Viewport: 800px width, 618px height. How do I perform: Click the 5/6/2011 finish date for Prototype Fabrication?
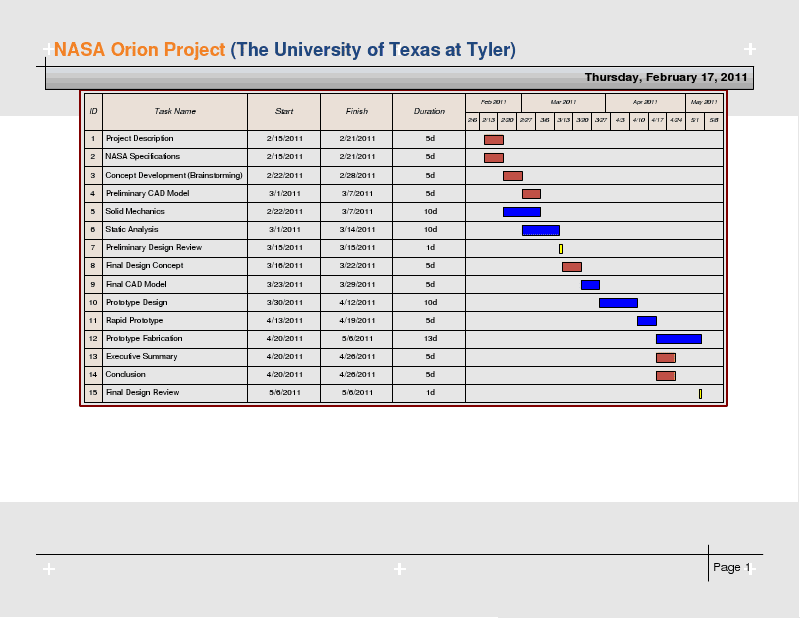(356, 338)
